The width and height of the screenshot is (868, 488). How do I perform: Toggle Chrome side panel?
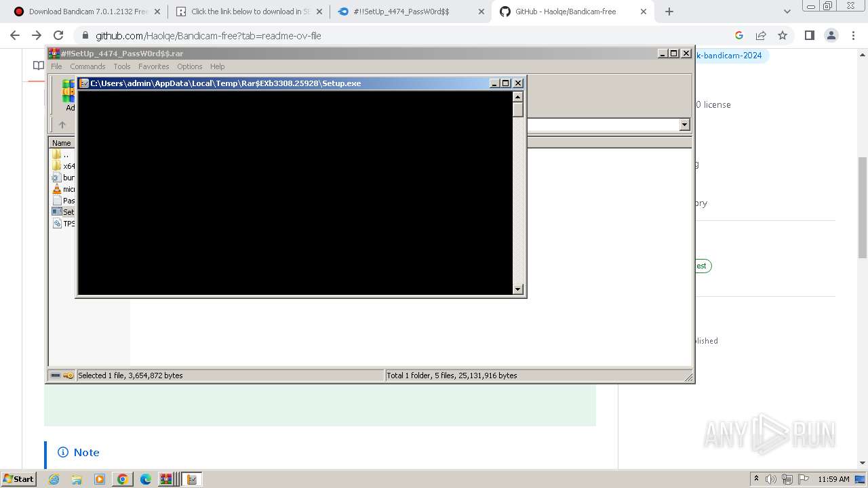coord(809,35)
